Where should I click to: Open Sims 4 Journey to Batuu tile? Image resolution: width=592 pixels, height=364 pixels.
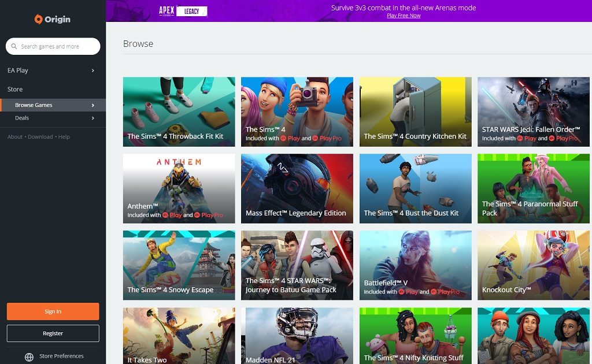[x=297, y=265]
